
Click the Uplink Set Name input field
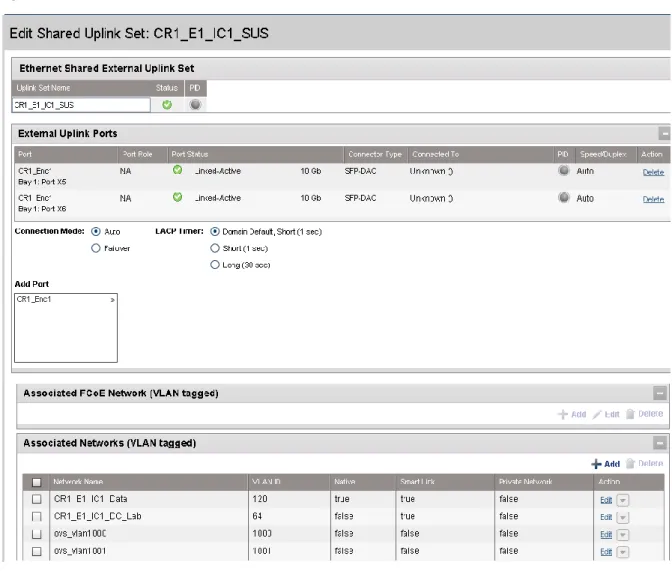coord(81,105)
